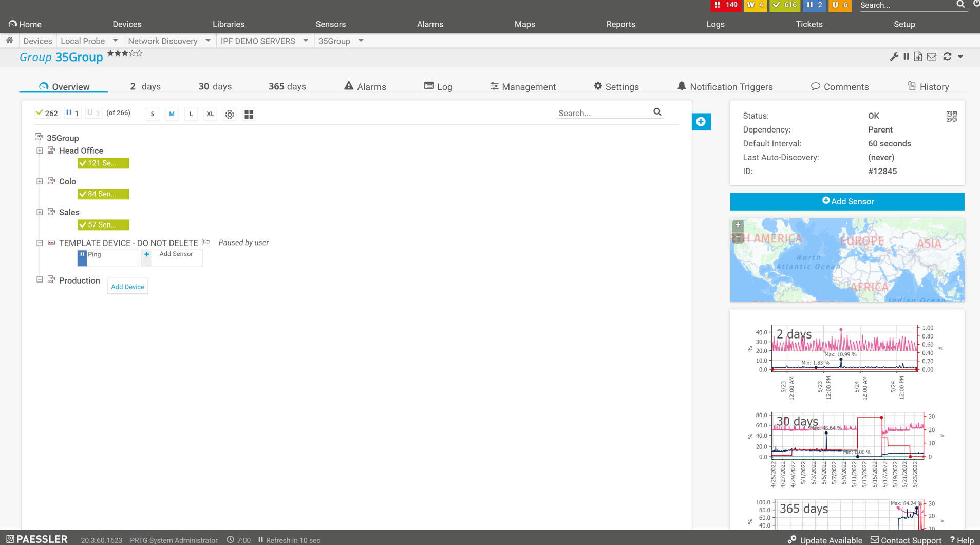Click the Add Device link under Production
The width and height of the screenshot is (980, 545).
tap(127, 287)
